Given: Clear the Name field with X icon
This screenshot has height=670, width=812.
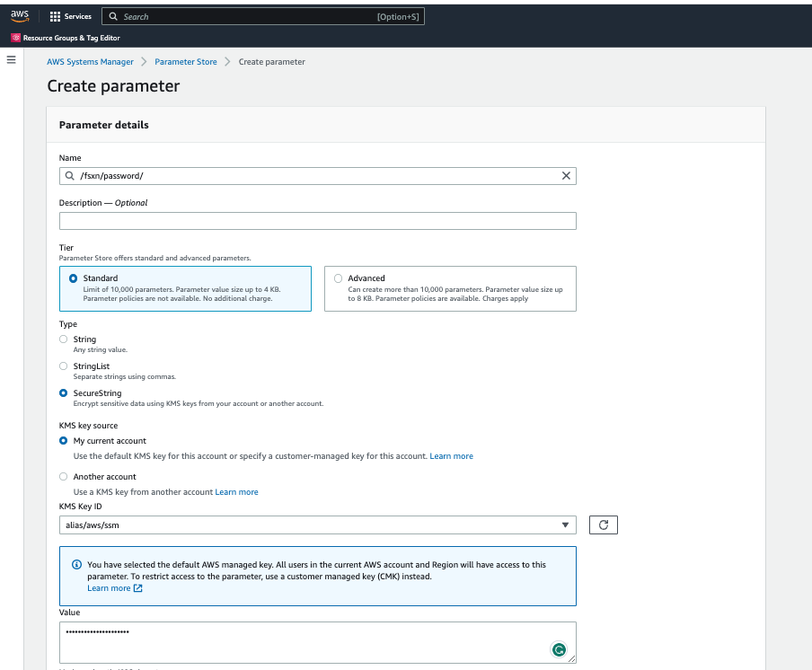Looking at the screenshot, I should click(566, 176).
